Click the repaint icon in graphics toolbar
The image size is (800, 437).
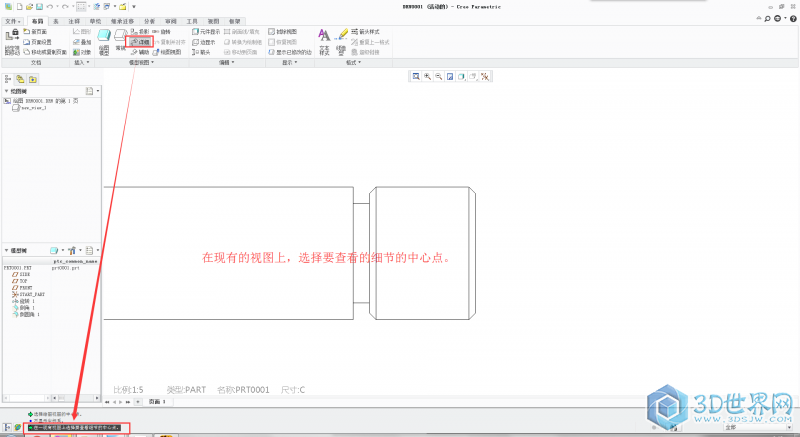[450, 76]
